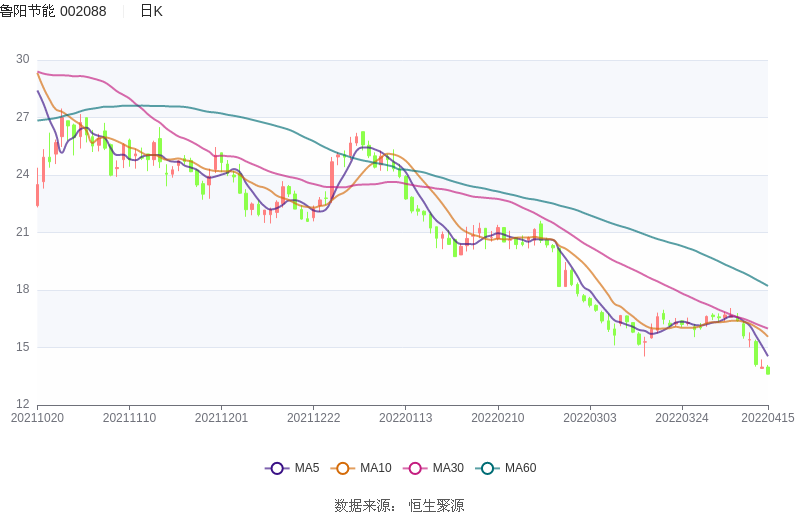Click the 30 price label on y-axis

click(23, 59)
